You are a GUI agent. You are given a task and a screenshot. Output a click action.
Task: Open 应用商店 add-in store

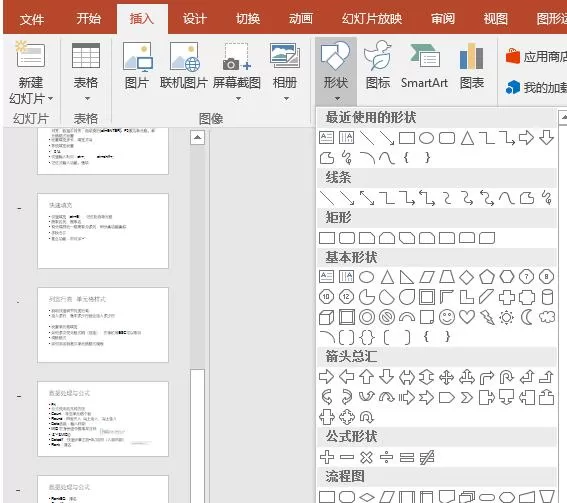tap(536, 56)
